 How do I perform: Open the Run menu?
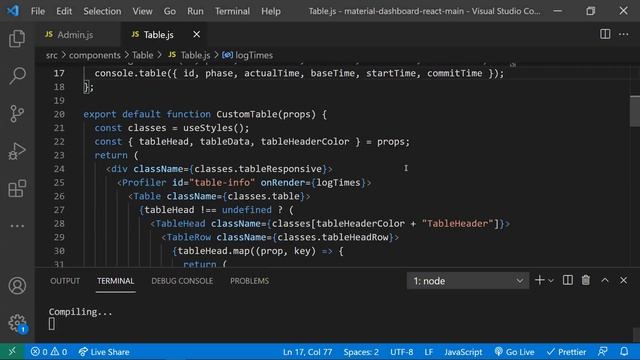point(195,11)
